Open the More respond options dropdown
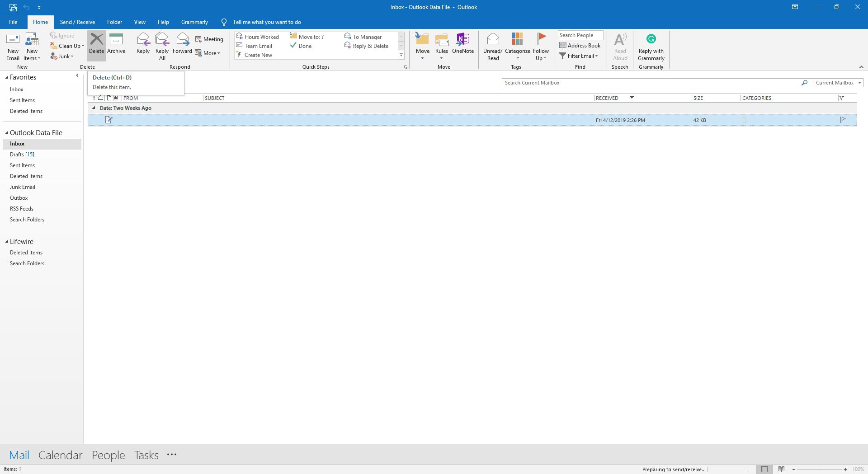This screenshot has width=868, height=474. pyautogui.click(x=208, y=53)
